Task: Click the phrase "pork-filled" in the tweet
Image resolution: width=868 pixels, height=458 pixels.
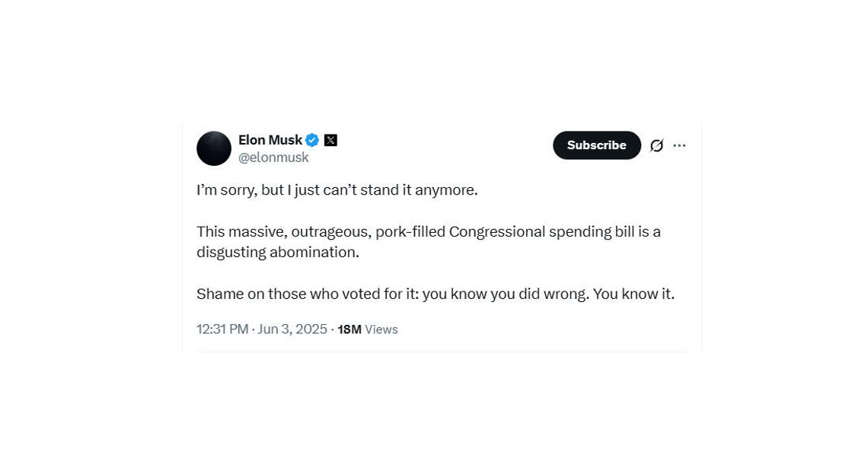Action: pyautogui.click(x=410, y=232)
